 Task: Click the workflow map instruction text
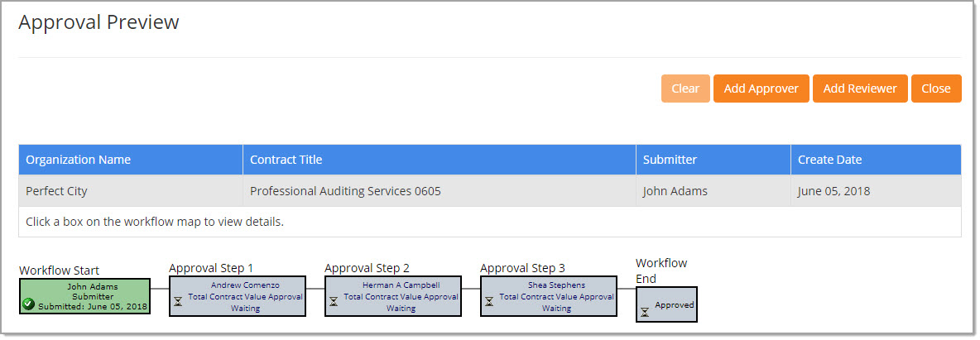[155, 222]
